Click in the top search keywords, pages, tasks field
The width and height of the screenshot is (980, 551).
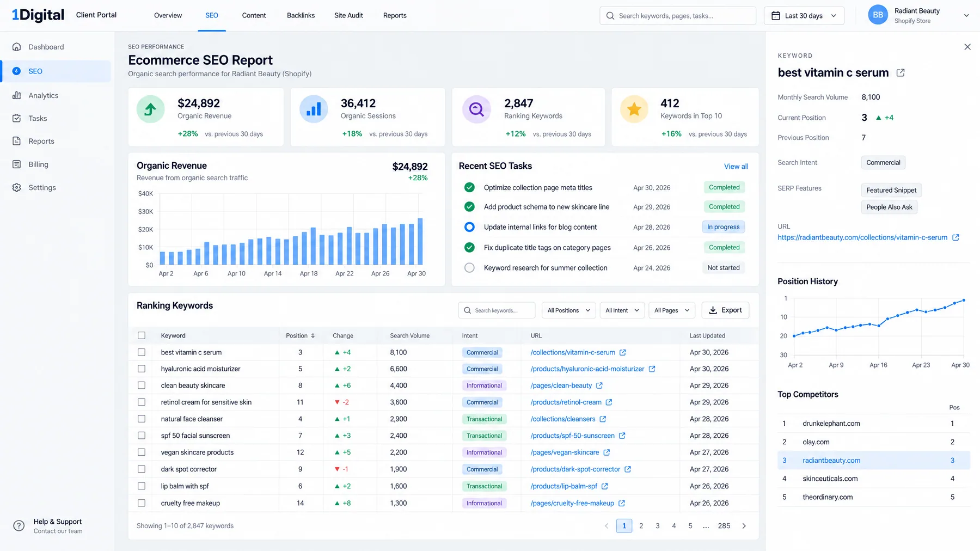[678, 16]
